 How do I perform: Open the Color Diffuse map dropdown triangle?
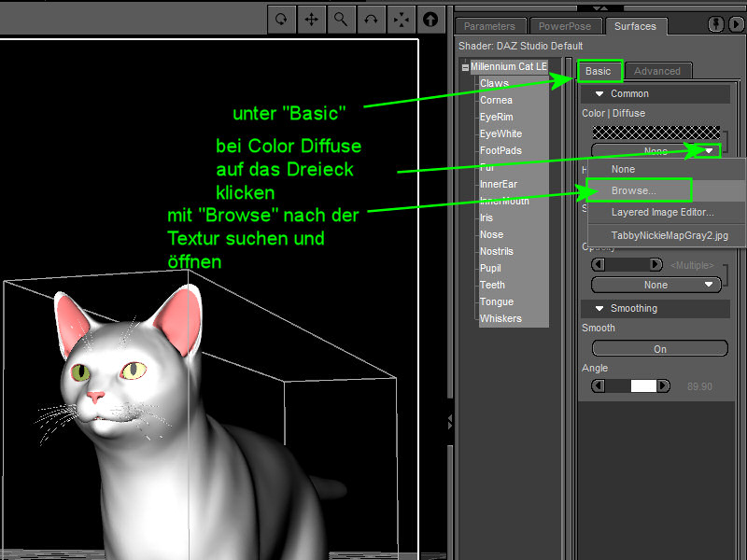(x=709, y=151)
